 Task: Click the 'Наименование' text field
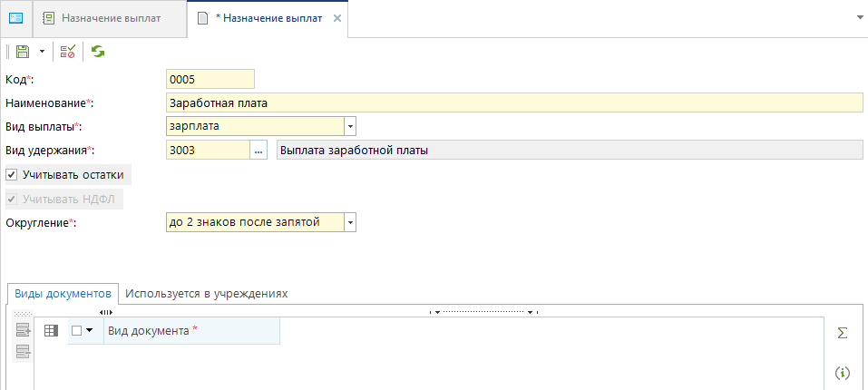click(x=513, y=102)
